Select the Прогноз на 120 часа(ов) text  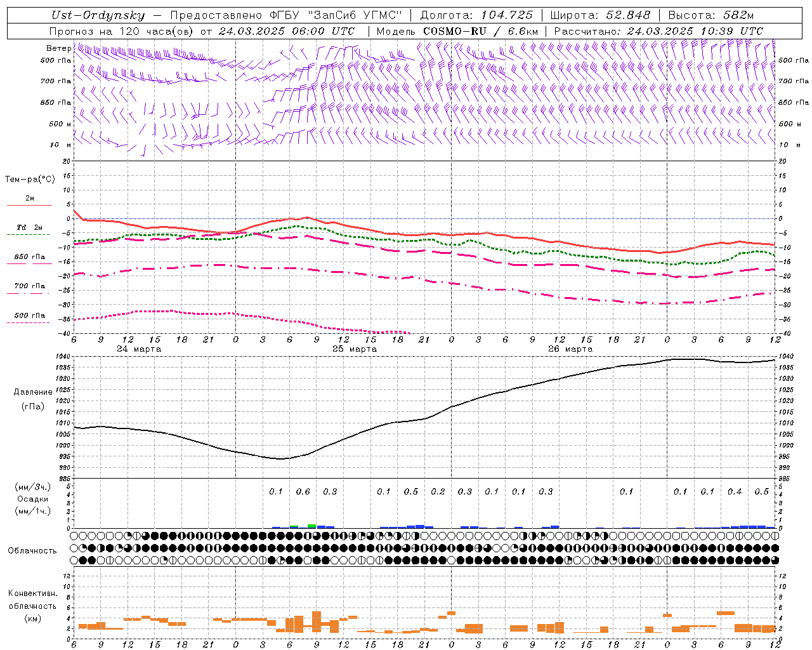pyautogui.click(x=122, y=31)
